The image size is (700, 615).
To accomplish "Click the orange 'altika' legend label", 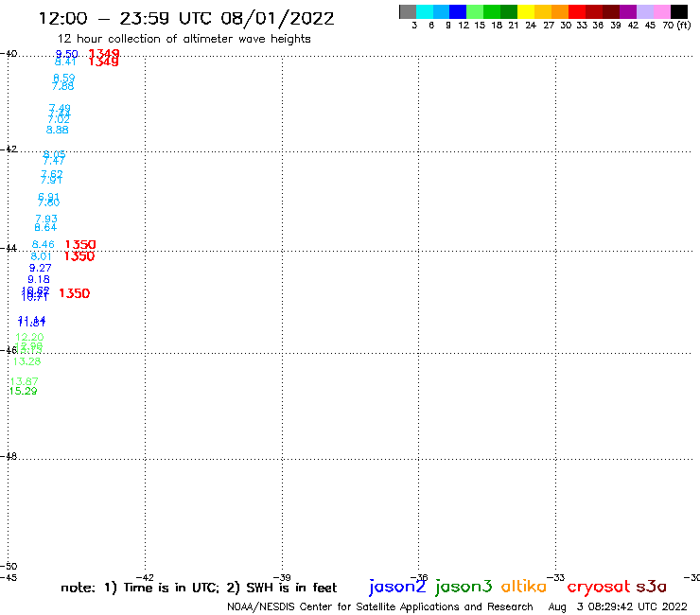I will pyautogui.click(x=524, y=586).
